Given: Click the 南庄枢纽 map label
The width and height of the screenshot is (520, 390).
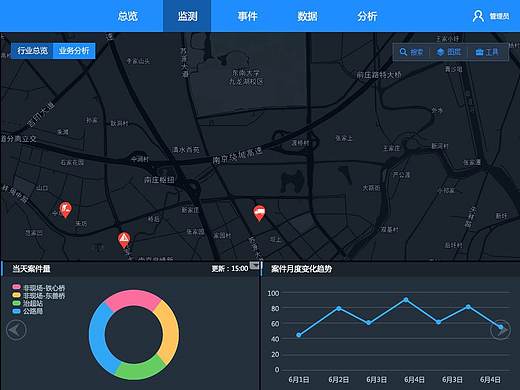Looking at the screenshot, I should [x=159, y=180].
